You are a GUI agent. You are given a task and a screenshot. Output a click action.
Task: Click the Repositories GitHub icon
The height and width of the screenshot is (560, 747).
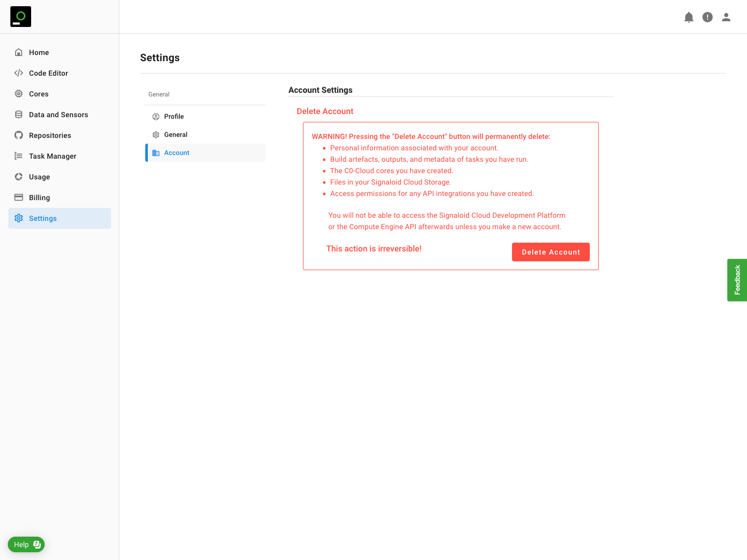[19, 135]
